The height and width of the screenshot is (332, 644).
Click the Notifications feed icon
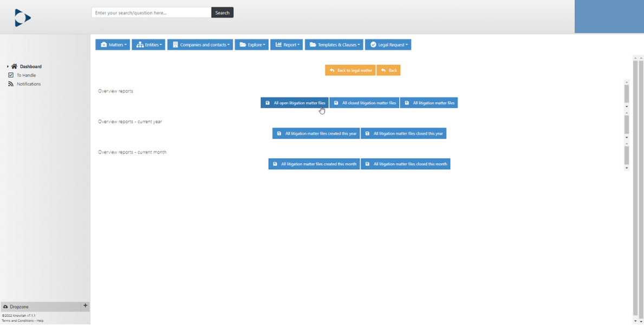click(11, 83)
